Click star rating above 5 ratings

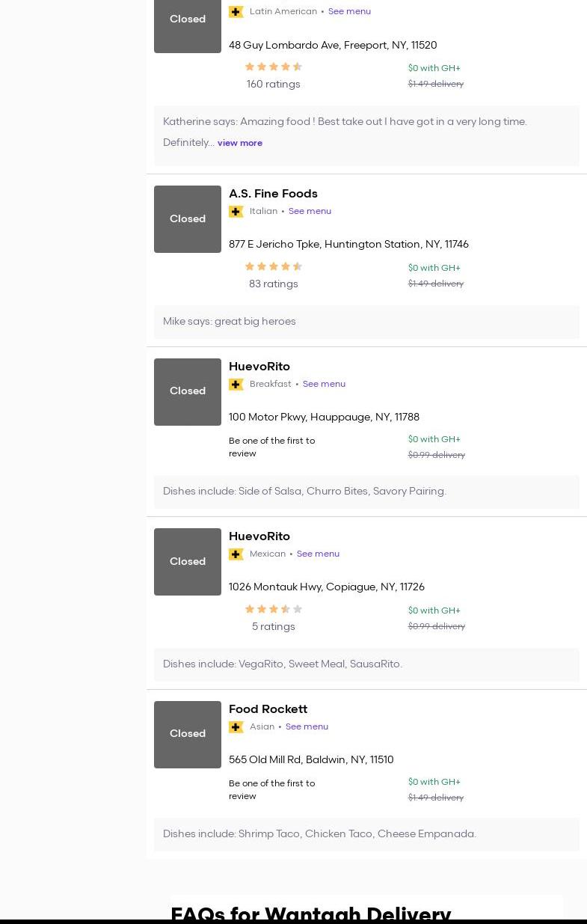(x=273, y=609)
